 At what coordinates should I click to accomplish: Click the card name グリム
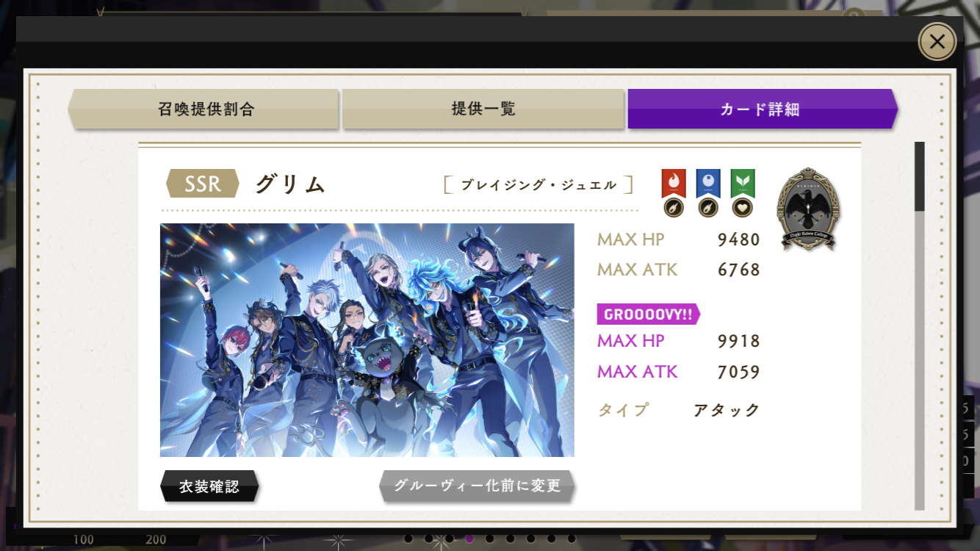(290, 184)
